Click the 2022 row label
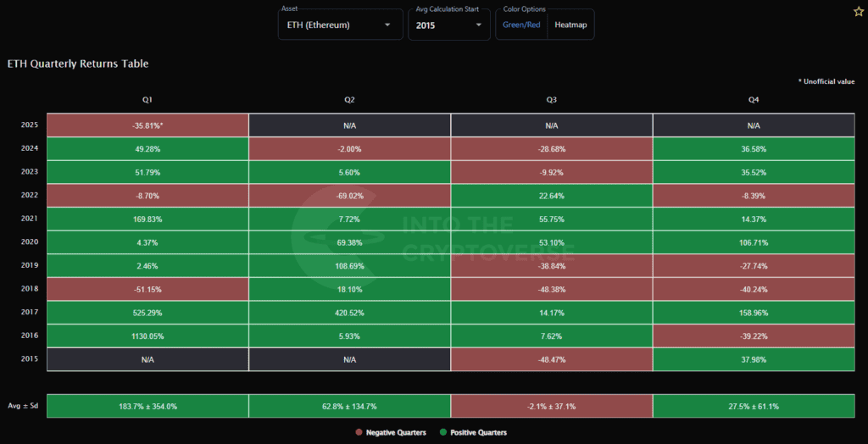The width and height of the screenshot is (868, 444). click(30, 196)
